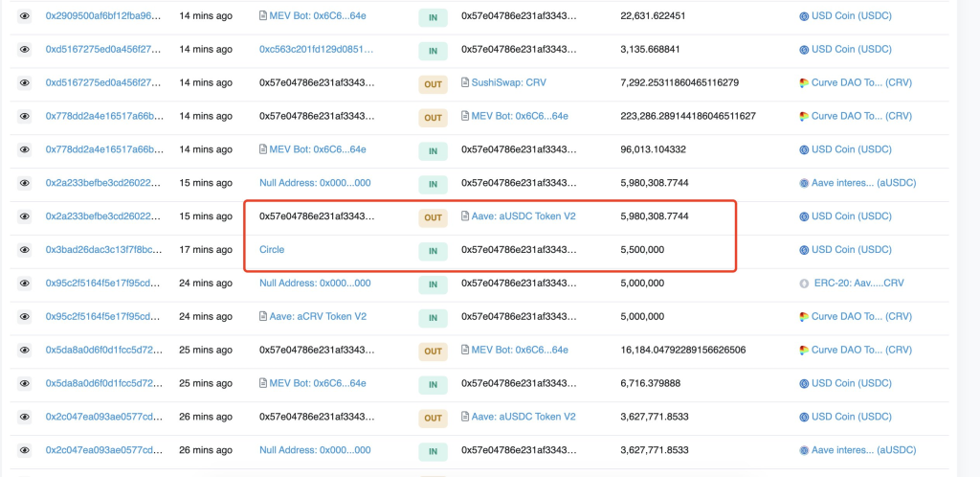Open sender MEV Bot in the 6,716.379888 row
The image size is (980, 477).
coord(318,383)
